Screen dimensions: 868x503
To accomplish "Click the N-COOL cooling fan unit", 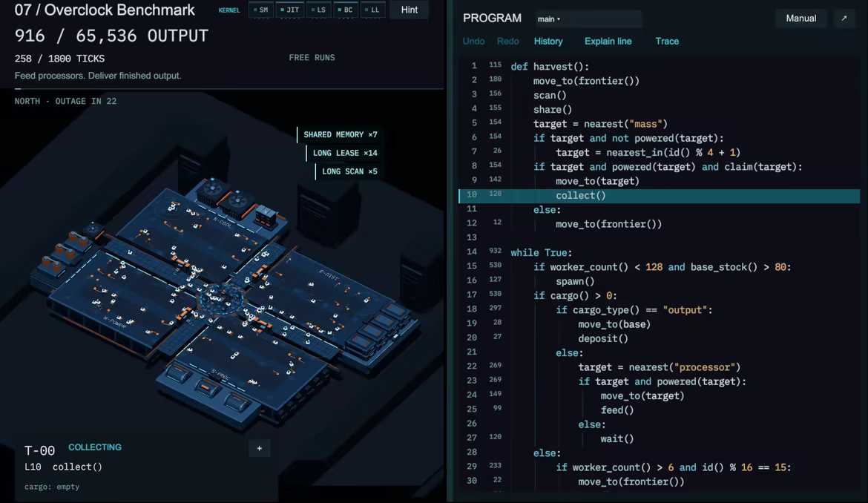I will 226,197.
